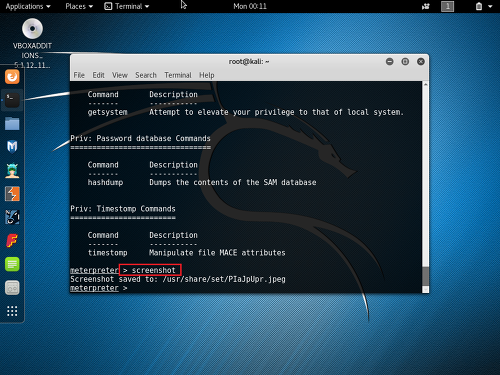Click the timestomp command text
The width and height of the screenshot is (500, 375).
(x=108, y=253)
